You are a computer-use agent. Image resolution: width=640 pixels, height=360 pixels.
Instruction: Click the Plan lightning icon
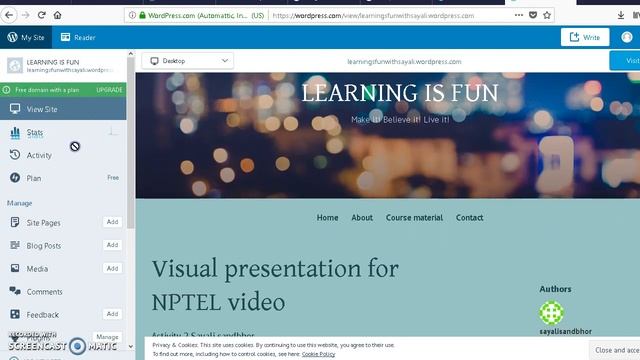tap(15, 178)
